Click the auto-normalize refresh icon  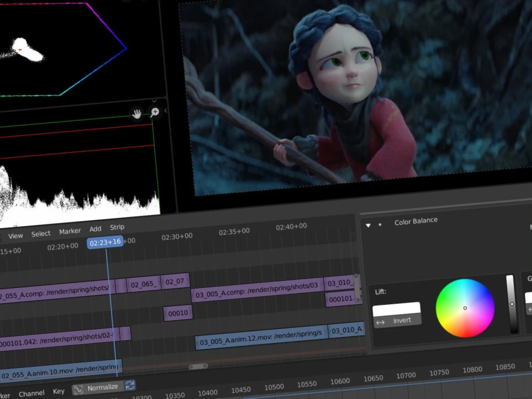(130, 385)
